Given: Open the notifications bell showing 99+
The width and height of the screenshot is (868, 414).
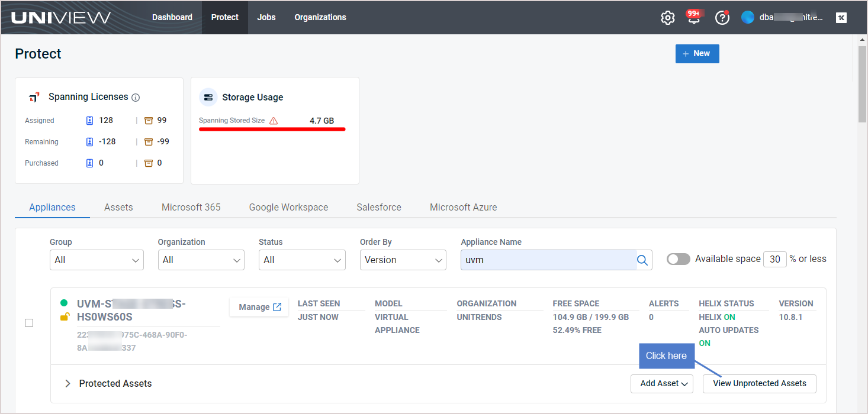Looking at the screenshot, I should [693, 17].
